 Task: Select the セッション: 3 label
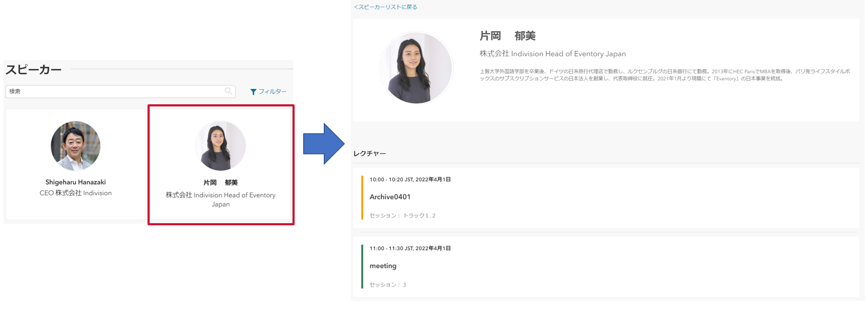tap(388, 285)
